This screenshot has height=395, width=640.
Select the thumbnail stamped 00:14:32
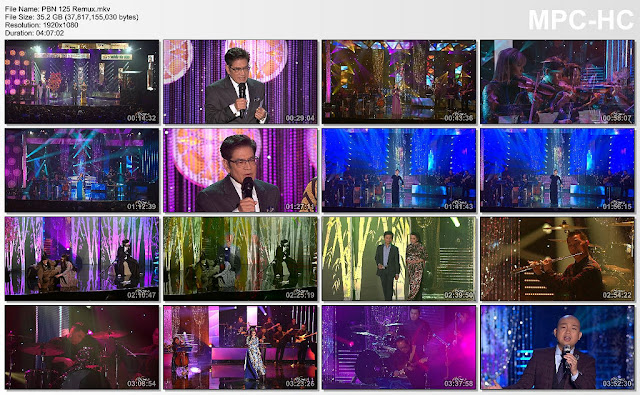[82, 82]
